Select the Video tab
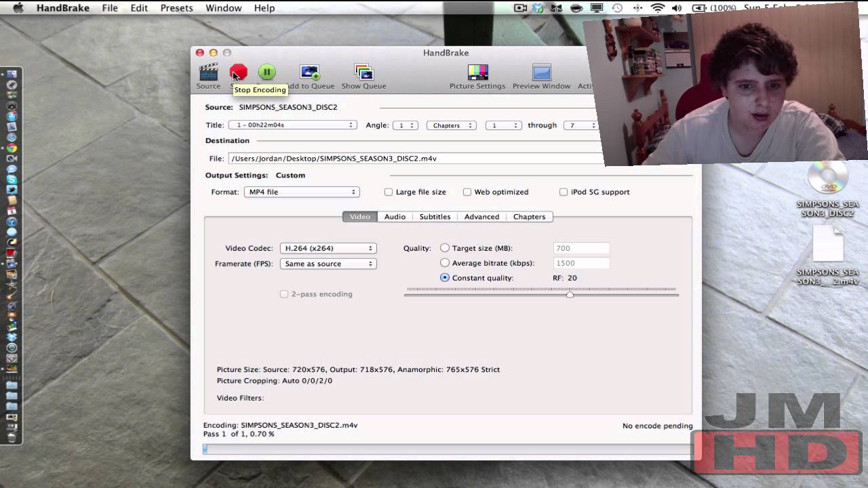Screen dimensions: 868x488 coord(359,217)
